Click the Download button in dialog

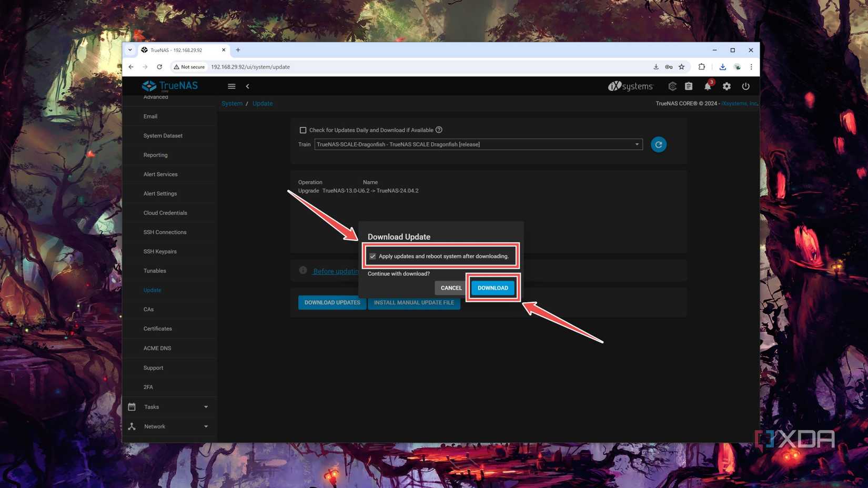493,288
